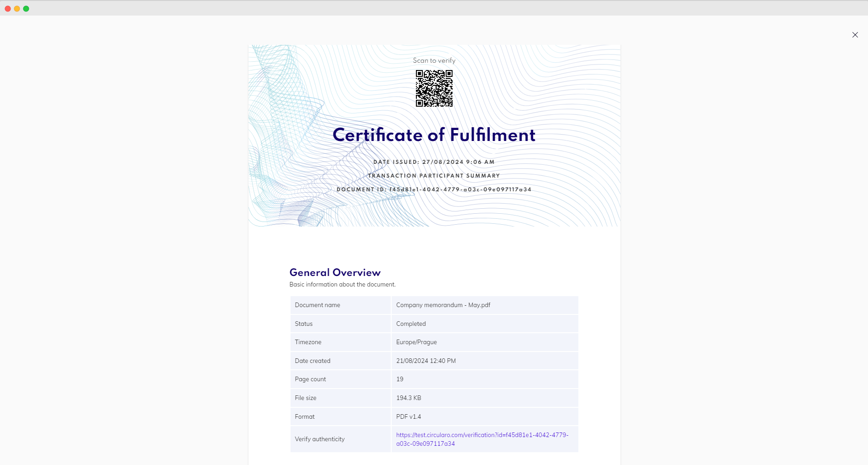Image resolution: width=868 pixels, height=465 pixels.
Task: Click the Certificate of Fulfilment title
Action: 433,135
